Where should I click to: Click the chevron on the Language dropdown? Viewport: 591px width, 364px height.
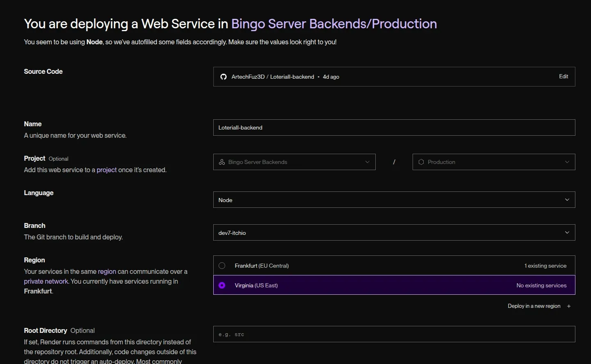pos(567,200)
